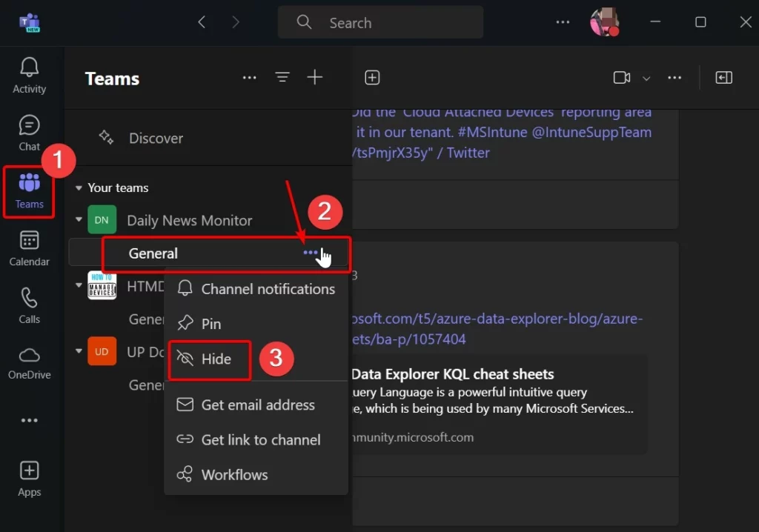
Task: Collapse the Daily News Monitor team
Action: [79, 220]
